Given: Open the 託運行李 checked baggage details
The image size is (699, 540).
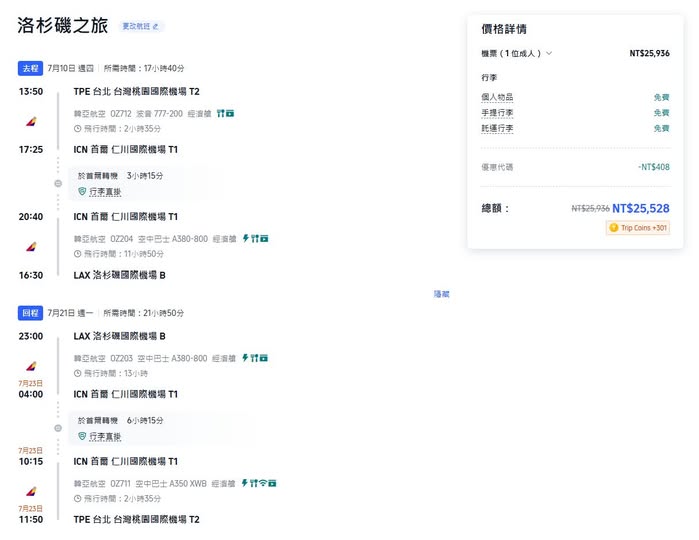Looking at the screenshot, I should [497, 128].
